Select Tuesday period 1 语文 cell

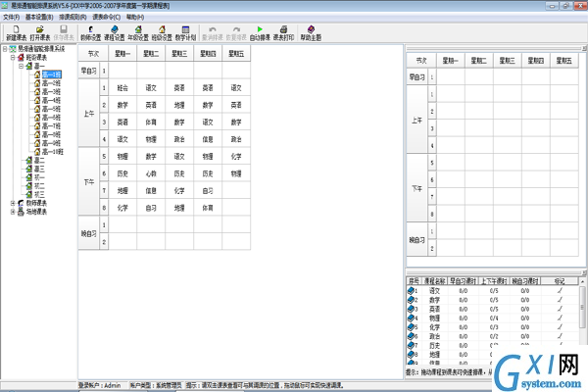[151, 88]
